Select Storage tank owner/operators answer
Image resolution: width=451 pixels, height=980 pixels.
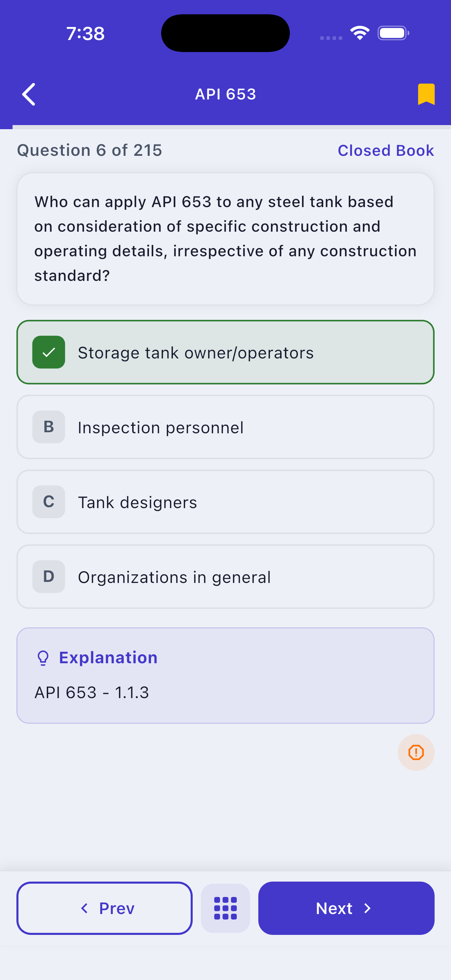[225, 352]
